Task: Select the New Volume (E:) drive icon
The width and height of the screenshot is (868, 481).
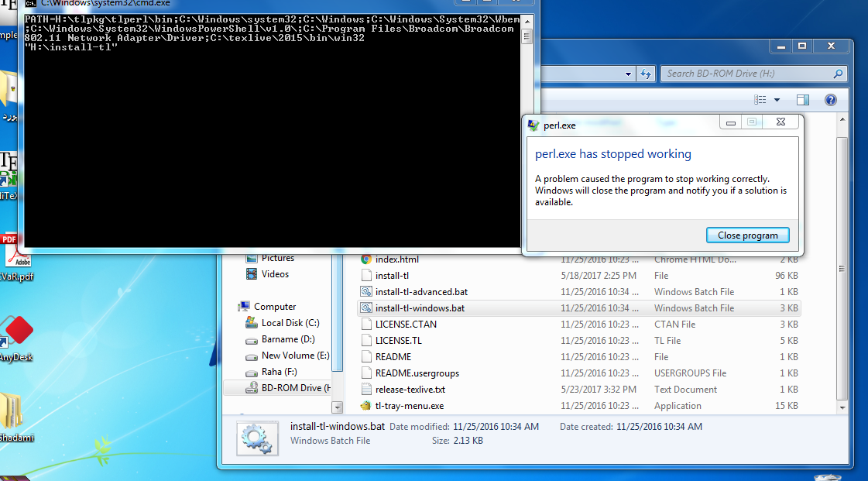Action: pos(252,356)
